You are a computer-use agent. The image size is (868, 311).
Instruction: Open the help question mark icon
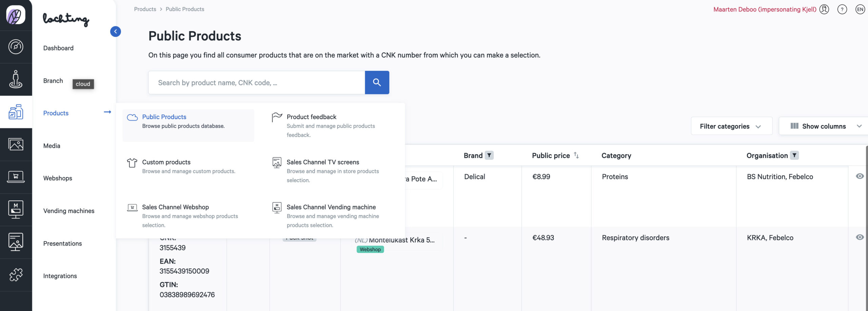pos(842,9)
